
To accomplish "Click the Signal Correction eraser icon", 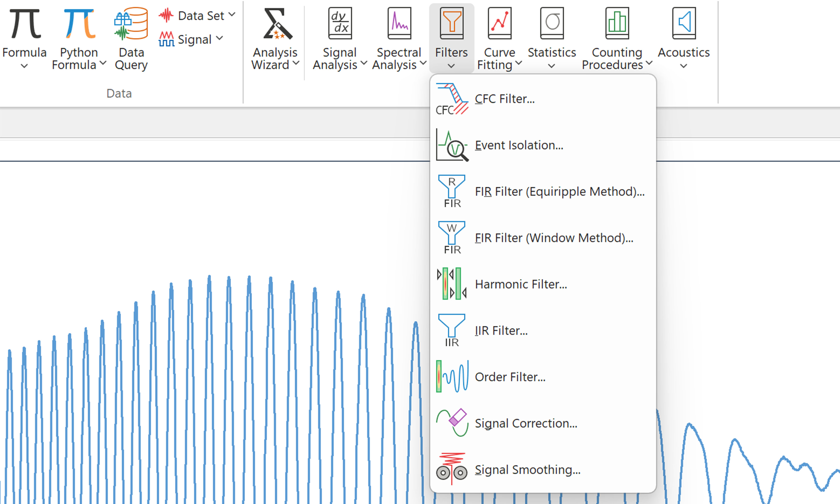I will (452, 423).
